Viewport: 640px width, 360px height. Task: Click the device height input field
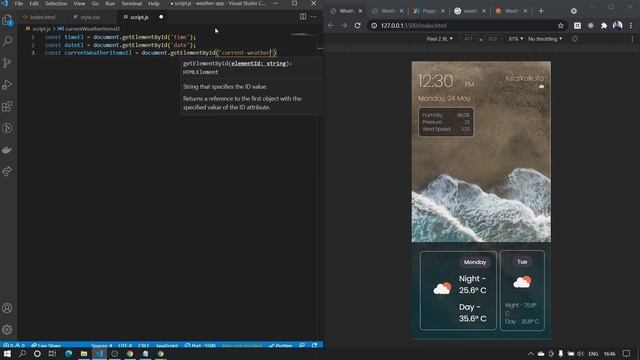493,39
